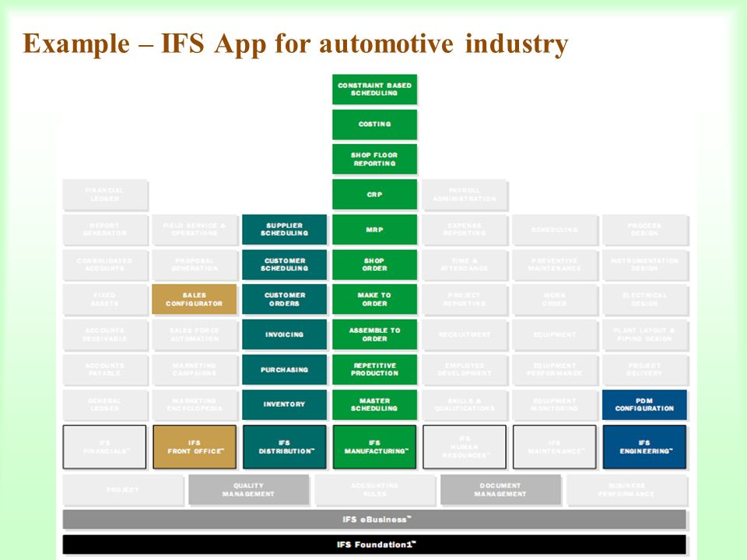Screen dimensions: 747x560
Task: Click the faded Business Performance block
Action: tap(626, 489)
